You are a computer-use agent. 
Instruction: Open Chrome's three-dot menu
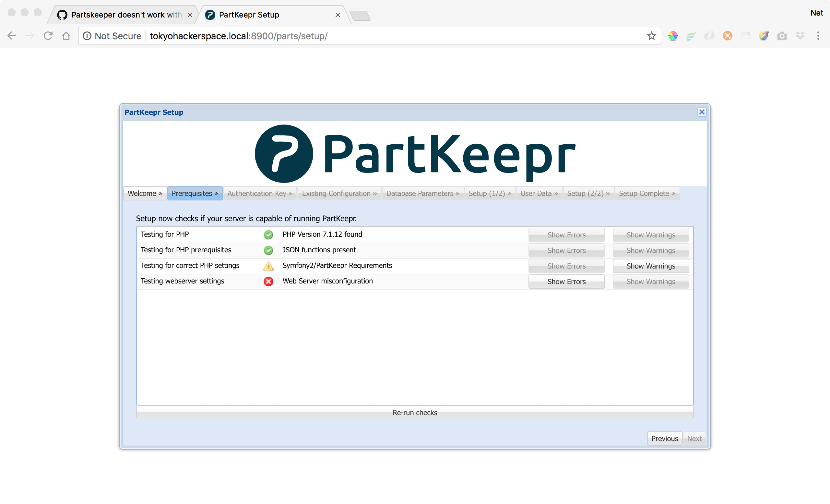point(819,36)
